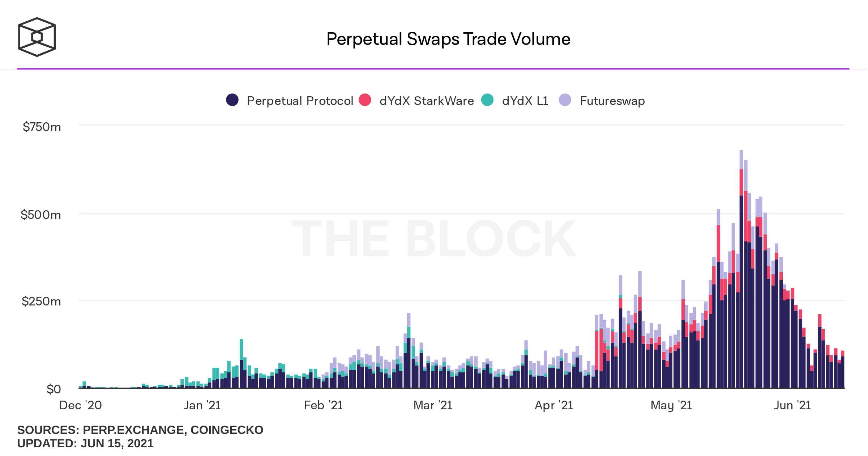Viewport: 868px width, 456px height.
Task: Click the Dec '20 x-axis label
Action: (x=80, y=405)
